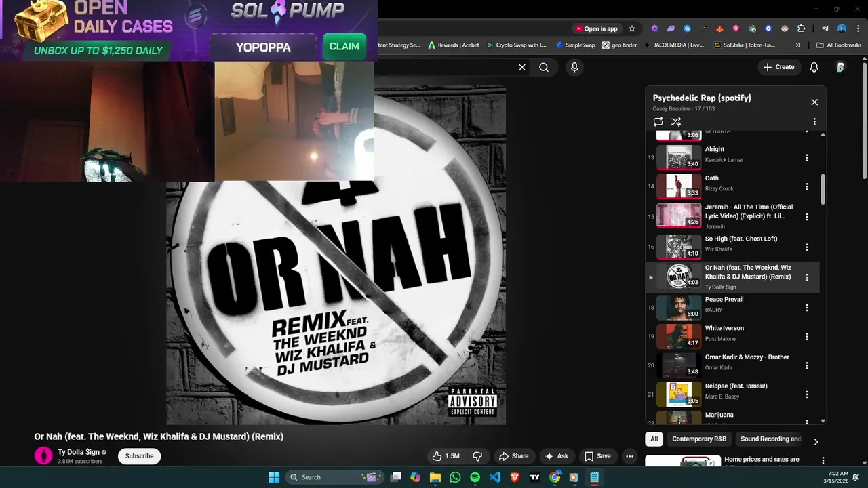The image size is (868, 488).
Task: Click the YouTube search magnifier button
Action: 544,67
